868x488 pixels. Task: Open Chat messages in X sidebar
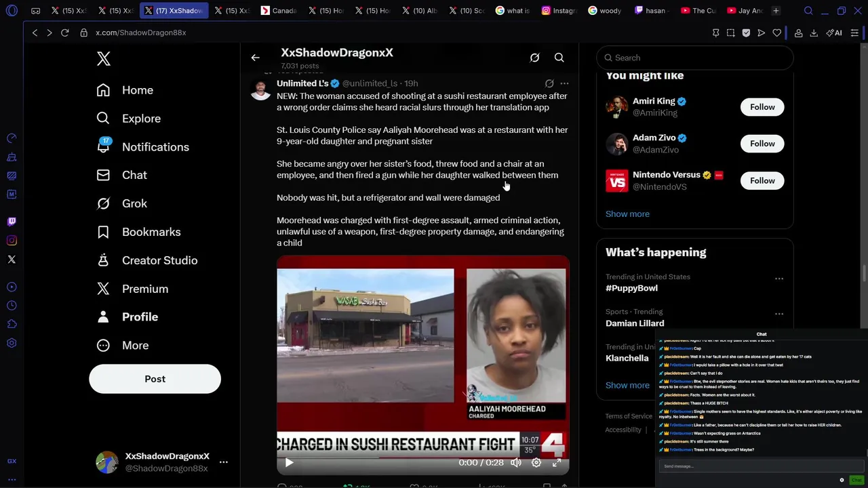121,175
